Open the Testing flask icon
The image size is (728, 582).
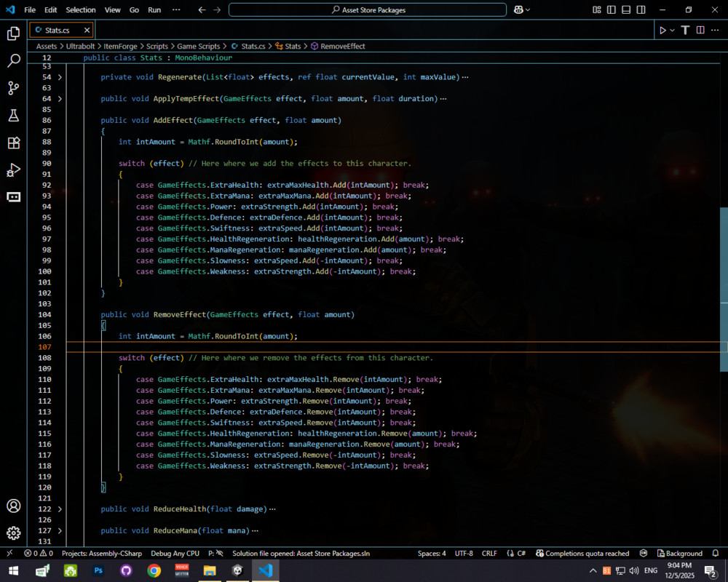(13, 116)
